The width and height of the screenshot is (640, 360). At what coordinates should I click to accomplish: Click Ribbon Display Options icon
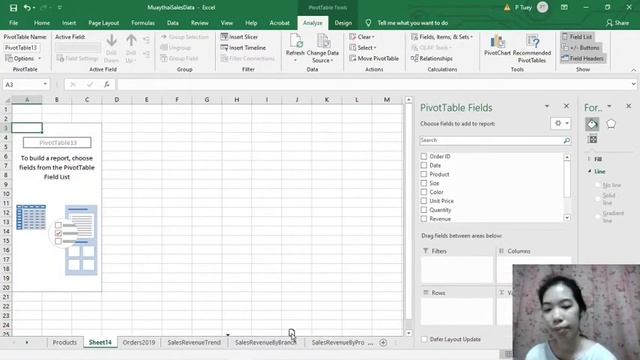click(x=564, y=7)
